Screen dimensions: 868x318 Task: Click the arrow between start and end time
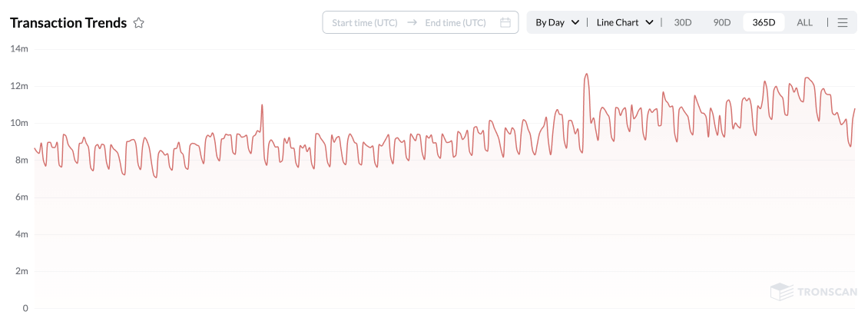coord(412,23)
